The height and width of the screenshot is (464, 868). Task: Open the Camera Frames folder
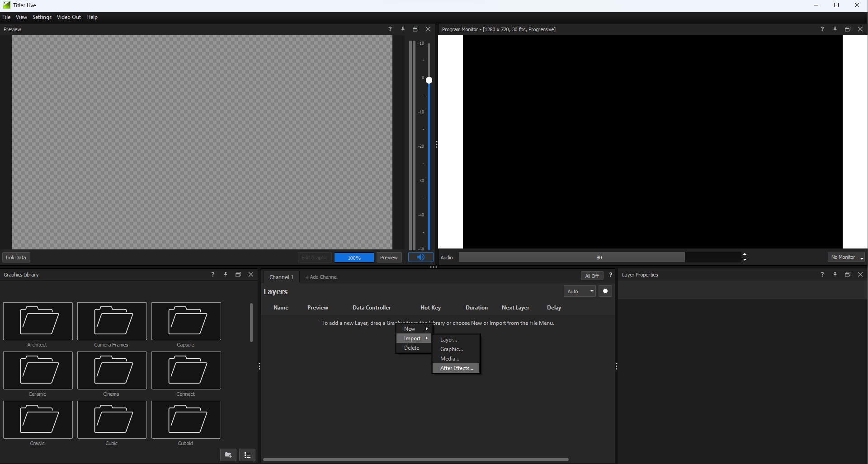112,321
